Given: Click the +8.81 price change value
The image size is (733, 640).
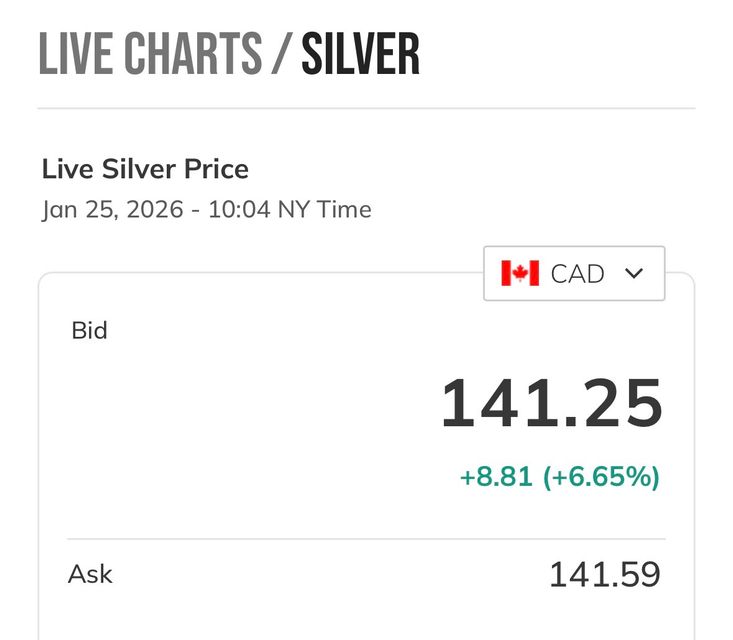Looking at the screenshot, I should pyautogui.click(x=496, y=477).
